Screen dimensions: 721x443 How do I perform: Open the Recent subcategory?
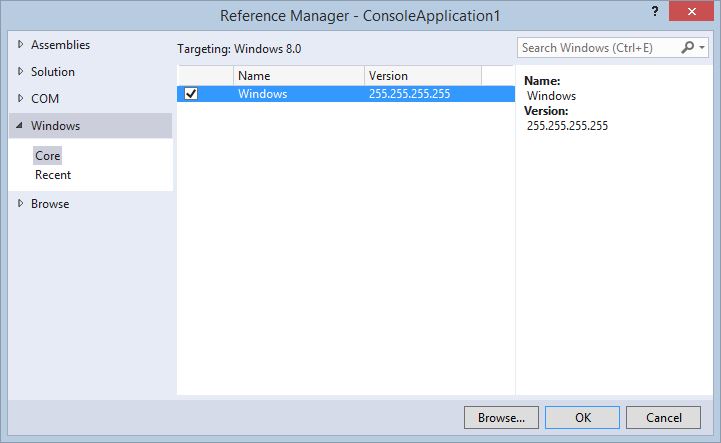[x=53, y=175]
